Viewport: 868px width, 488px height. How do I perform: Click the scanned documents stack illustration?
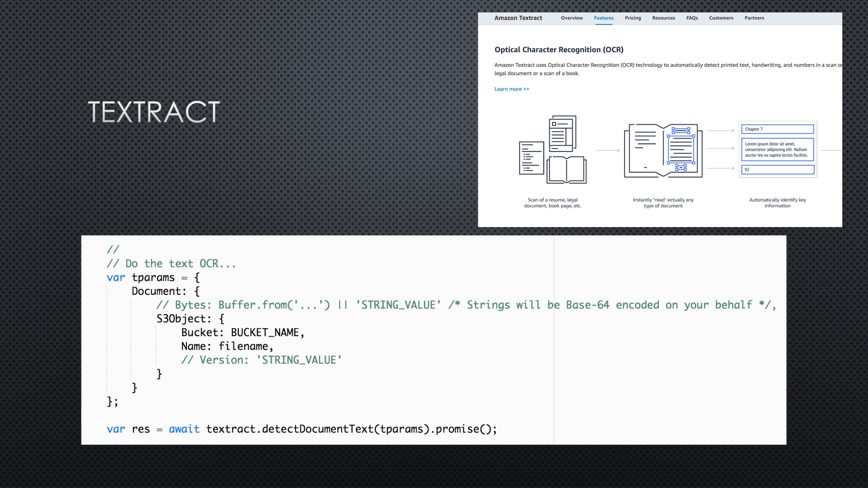553,149
